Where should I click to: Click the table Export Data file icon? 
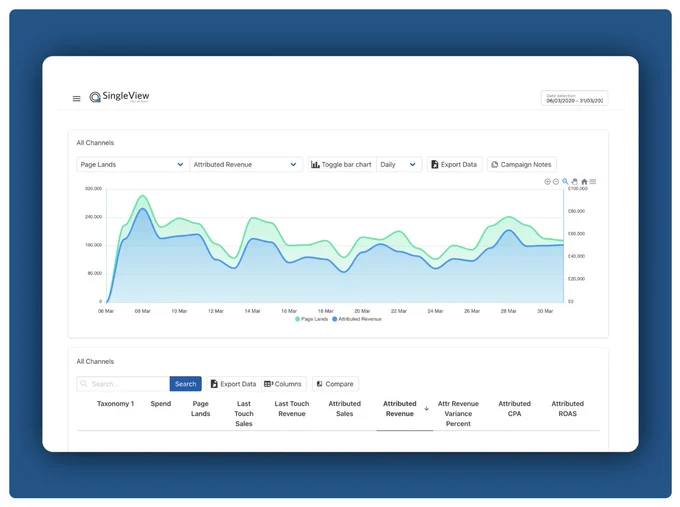pyautogui.click(x=214, y=384)
